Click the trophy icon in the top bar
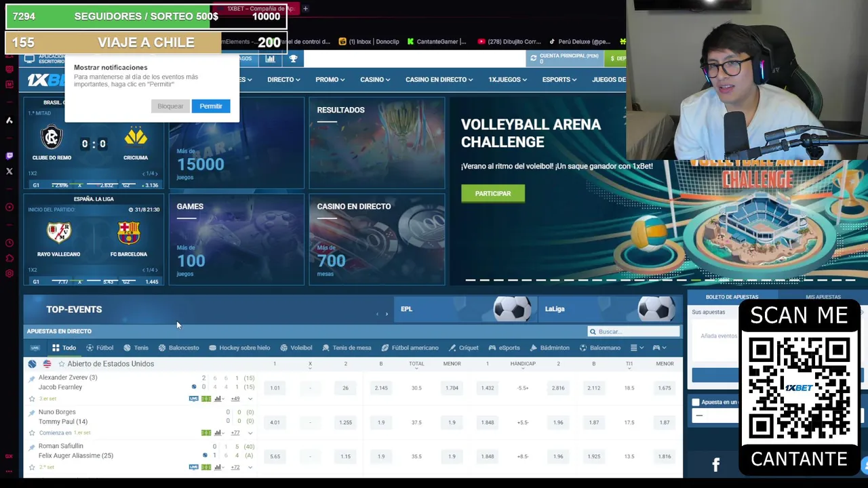 tap(293, 59)
